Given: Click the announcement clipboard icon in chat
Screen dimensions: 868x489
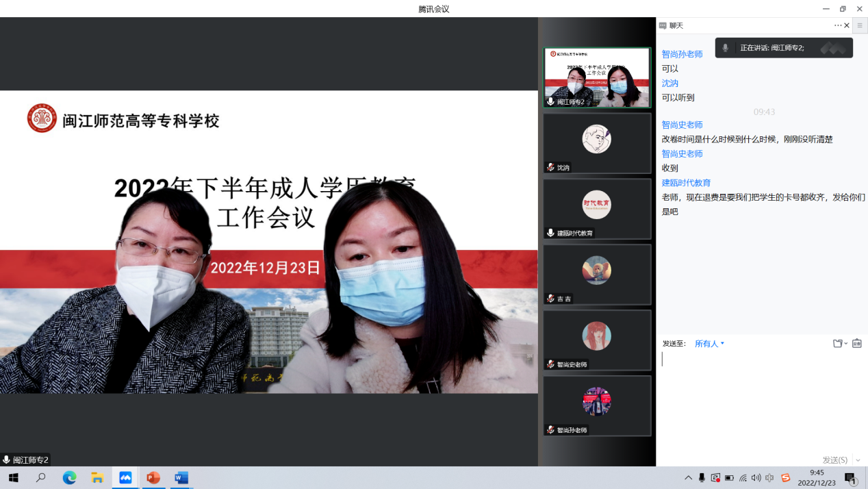Looking at the screenshot, I should (x=856, y=343).
